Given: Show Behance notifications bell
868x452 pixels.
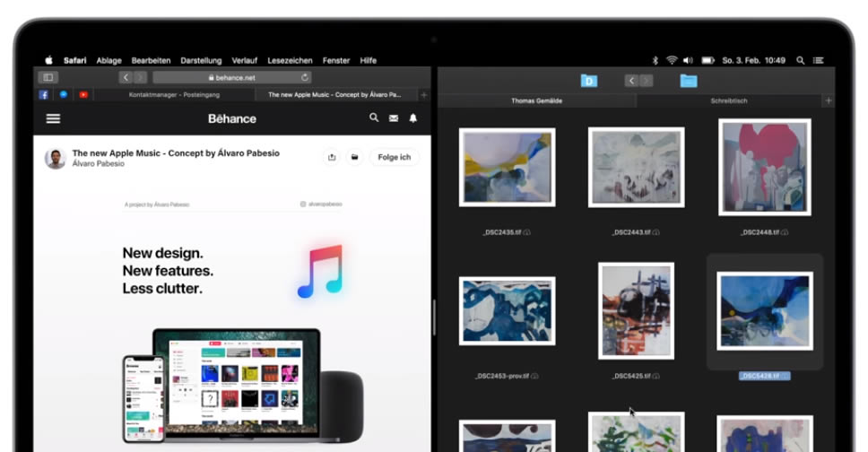Looking at the screenshot, I should (413, 118).
